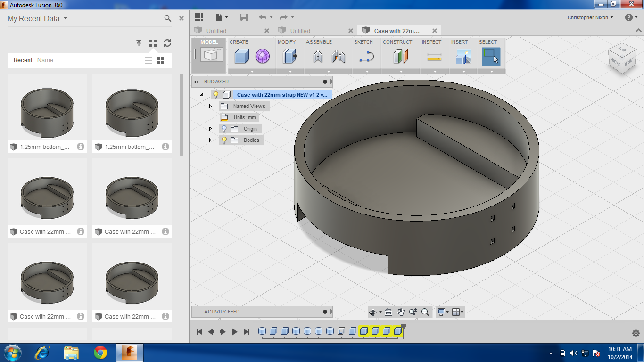The image size is (644, 362).
Task: Expand the Named Views tree node
Action: tap(211, 106)
